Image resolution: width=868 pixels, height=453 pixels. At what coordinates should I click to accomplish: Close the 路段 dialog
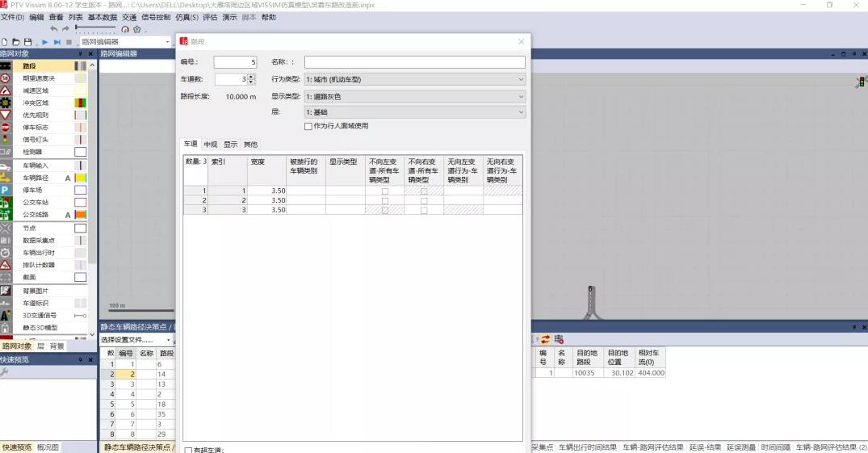coord(521,41)
